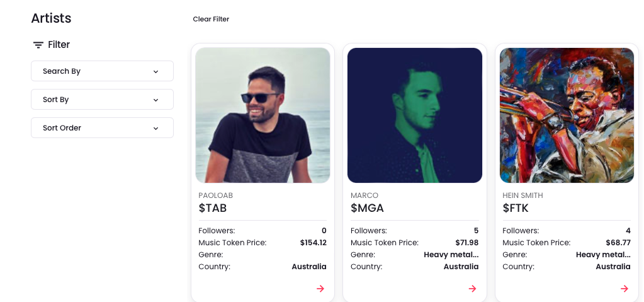Select the $TAB token name
The image size is (644, 302).
click(213, 208)
